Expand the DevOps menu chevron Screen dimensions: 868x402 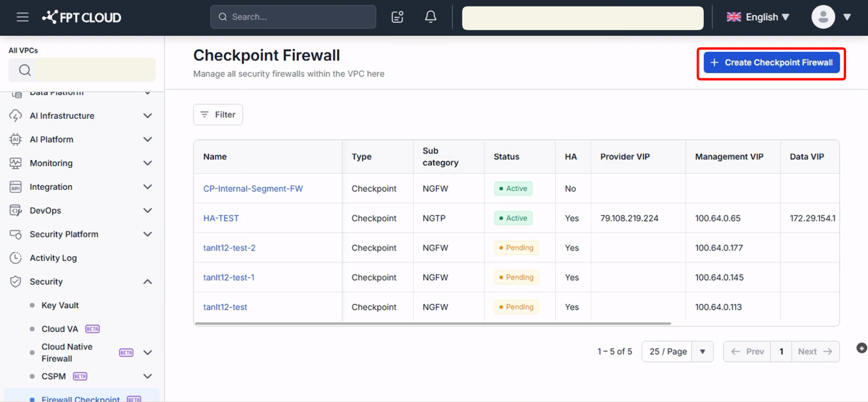pyautogui.click(x=147, y=210)
